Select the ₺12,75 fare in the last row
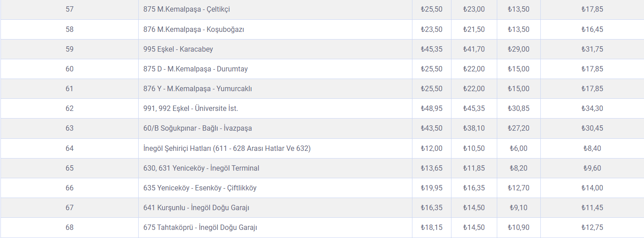The width and height of the screenshot is (644, 238). (592, 227)
